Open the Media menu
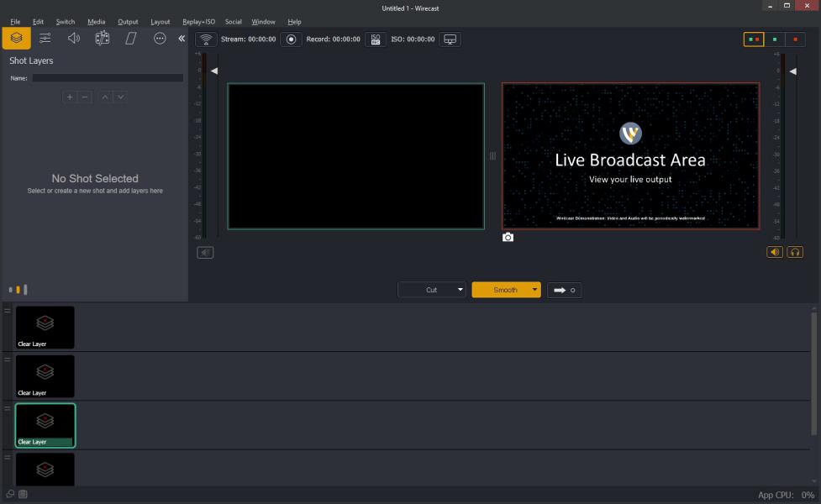Viewport: 821px width, 504px height. (97, 22)
